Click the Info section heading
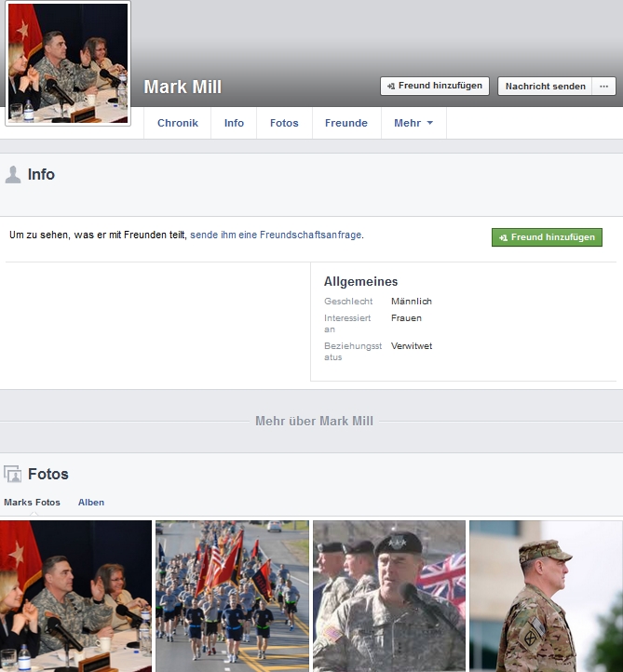 41,174
